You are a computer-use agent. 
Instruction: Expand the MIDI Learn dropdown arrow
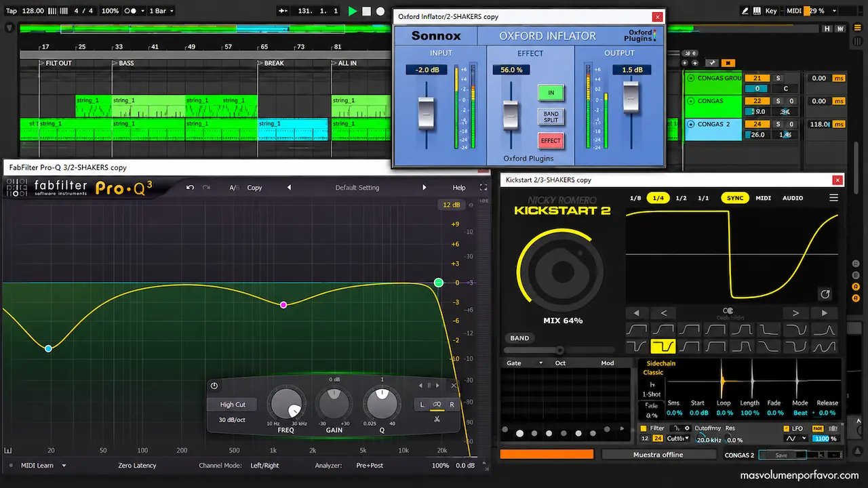(64, 466)
